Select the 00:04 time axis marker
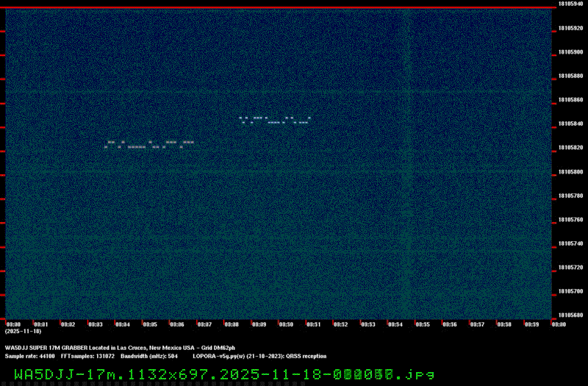This screenshot has width=588, height=386. (x=123, y=324)
